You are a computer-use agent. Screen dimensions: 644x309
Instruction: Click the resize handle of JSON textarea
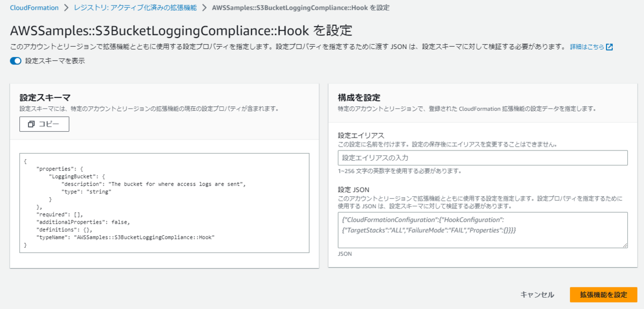tap(624, 245)
